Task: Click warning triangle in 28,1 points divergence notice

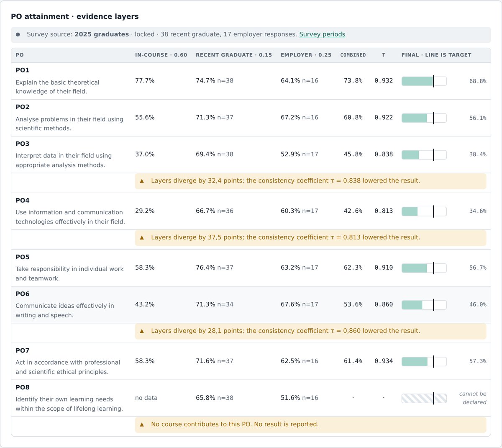Action: click(142, 331)
